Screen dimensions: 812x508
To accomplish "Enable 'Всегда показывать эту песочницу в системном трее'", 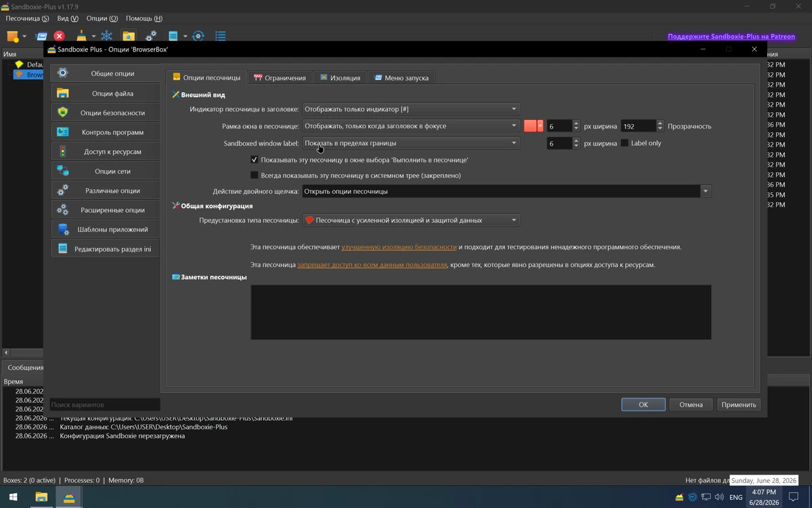I will coord(254,175).
